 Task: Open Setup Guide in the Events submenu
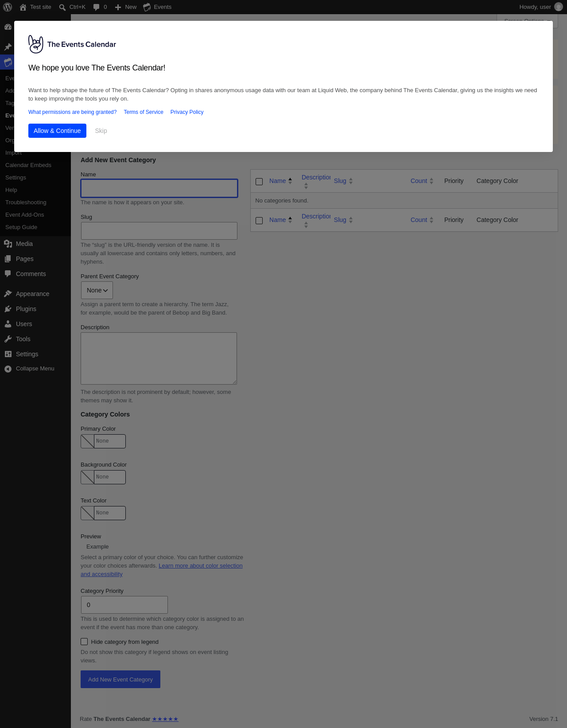click(x=21, y=227)
